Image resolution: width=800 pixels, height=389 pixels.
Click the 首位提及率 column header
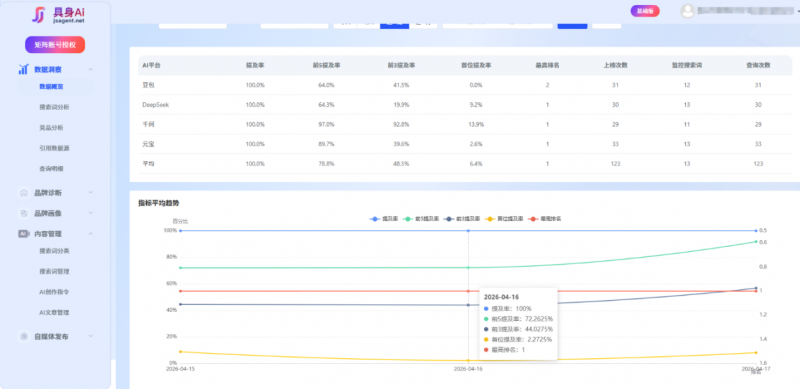(476, 65)
